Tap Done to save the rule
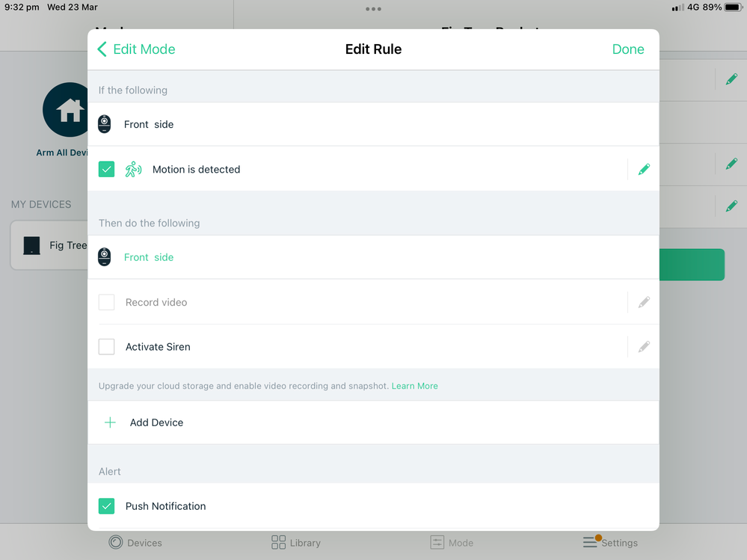Screen dimensions: 747x560 point(628,49)
